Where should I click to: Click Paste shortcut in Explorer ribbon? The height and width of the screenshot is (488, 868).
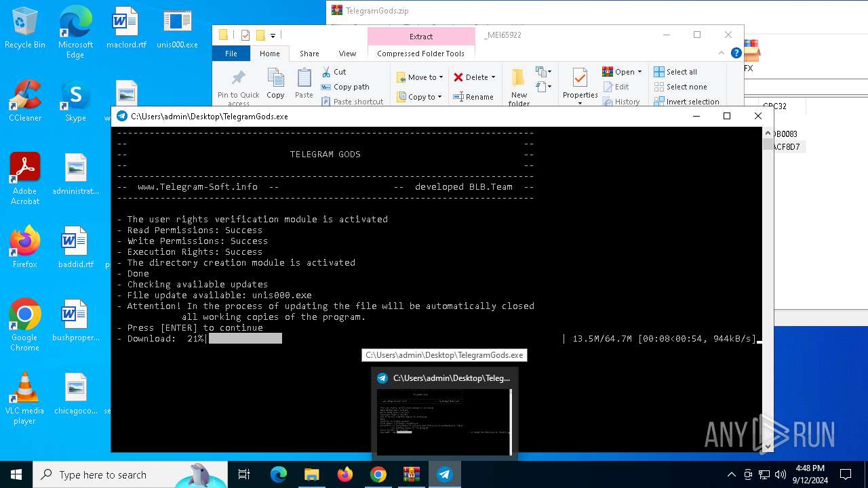352,102
